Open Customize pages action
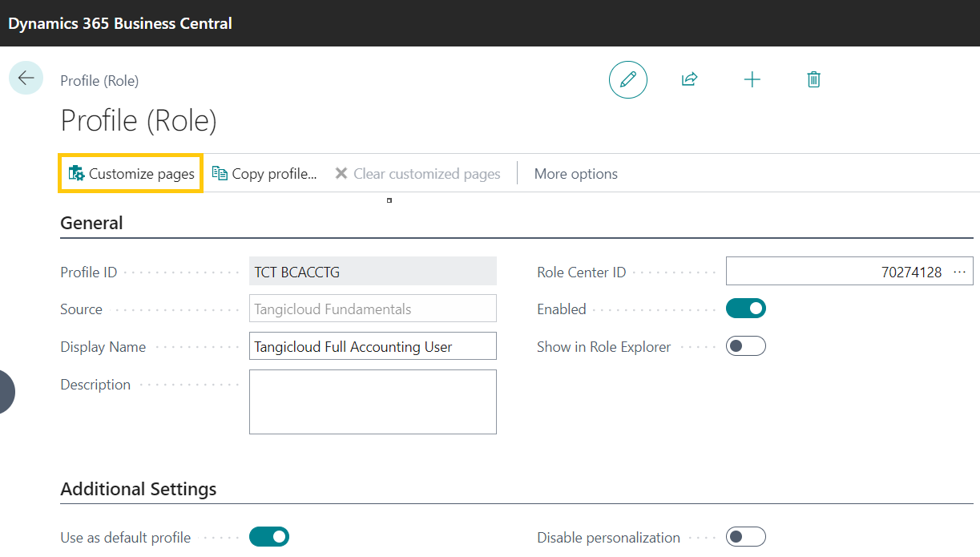Screen dimensions: 980x557 [x=131, y=174]
